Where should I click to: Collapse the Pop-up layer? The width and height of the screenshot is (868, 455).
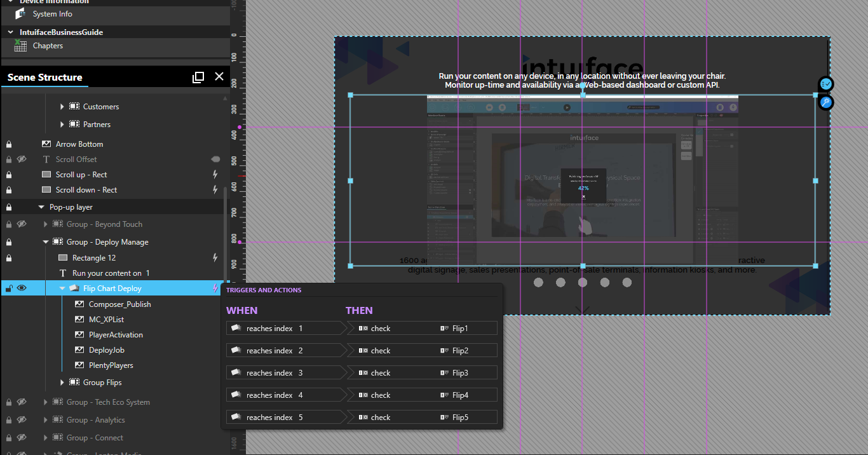click(x=41, y=207)
